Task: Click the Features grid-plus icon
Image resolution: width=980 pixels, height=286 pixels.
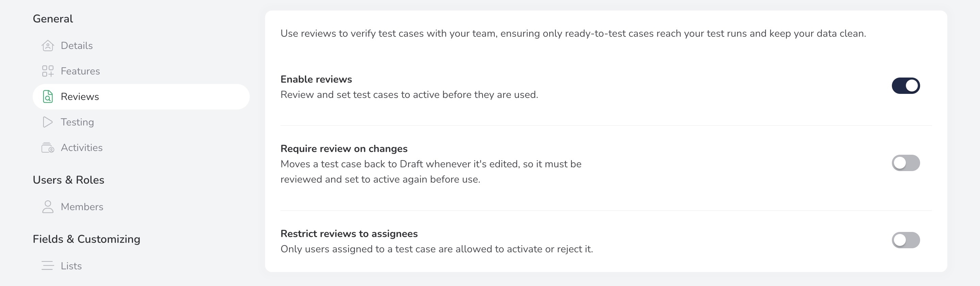Action: pos(48,71)
